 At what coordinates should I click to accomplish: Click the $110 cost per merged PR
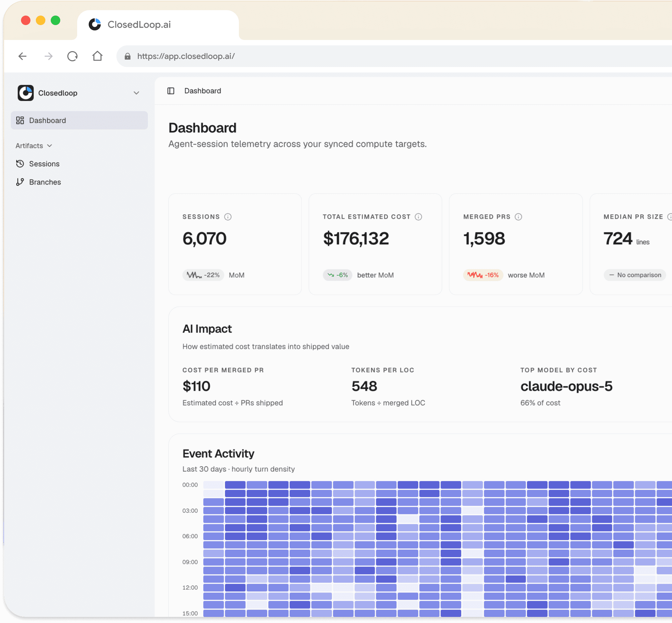pos(196,386)
